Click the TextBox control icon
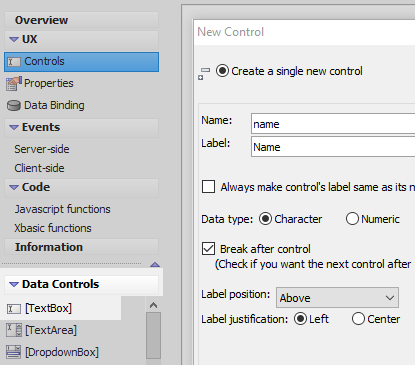415x365 pixels. [x=14, y=309]
